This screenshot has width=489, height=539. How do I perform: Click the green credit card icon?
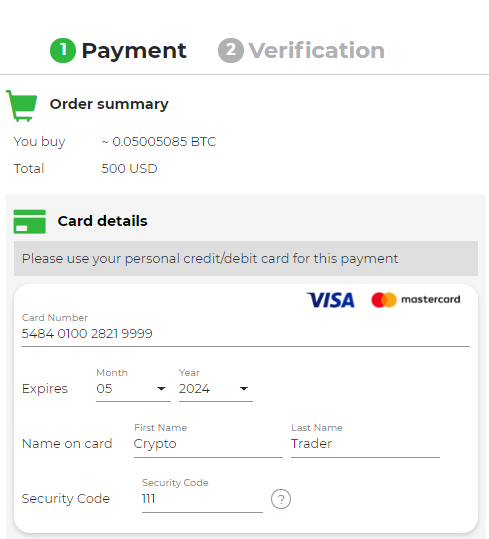pyautogui.click(x=30, y=222)
